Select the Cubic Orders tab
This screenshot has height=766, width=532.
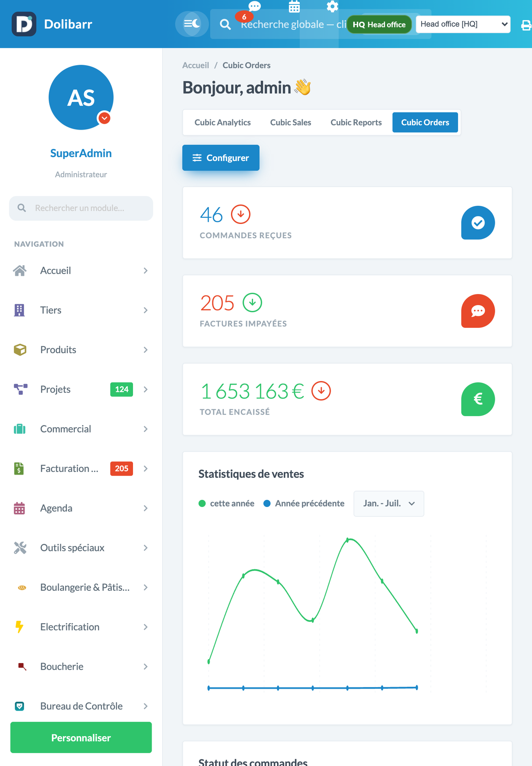coord(425,122)
